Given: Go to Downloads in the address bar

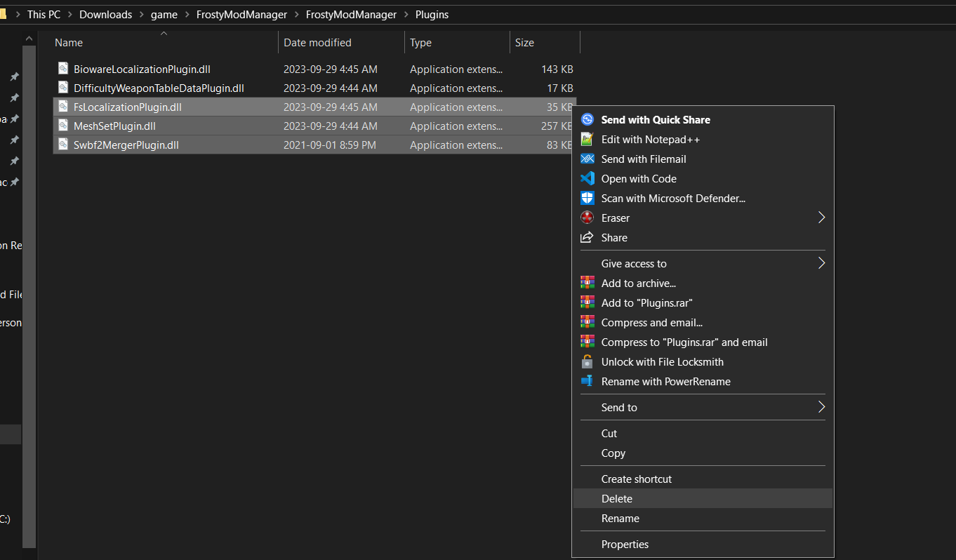Looking at the screenshot, I should coord(105,14).
